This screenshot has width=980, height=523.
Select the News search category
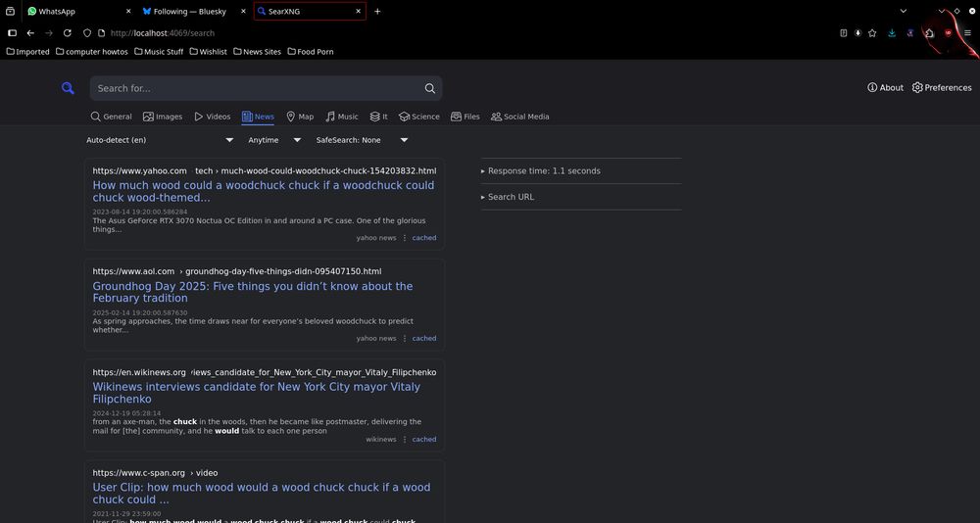(x=258, y=117)
